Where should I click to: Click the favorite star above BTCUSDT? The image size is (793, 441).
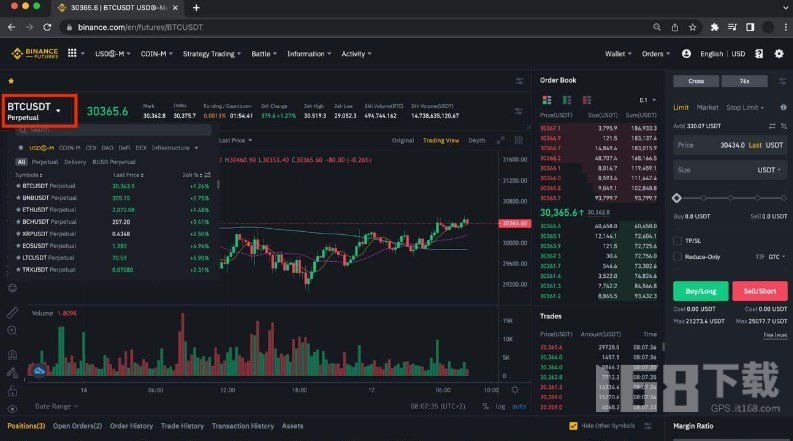[11, 80]
